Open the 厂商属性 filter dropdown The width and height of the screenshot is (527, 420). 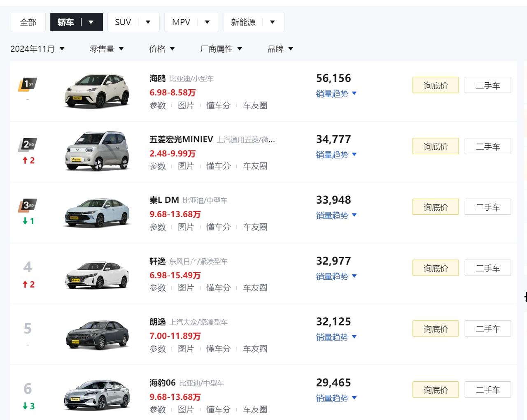coord(221,49)
